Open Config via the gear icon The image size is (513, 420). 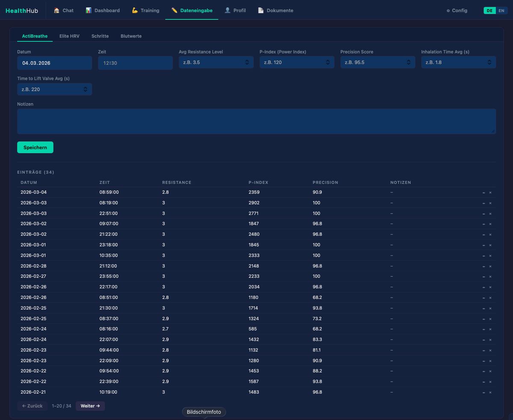pos(448,11)
